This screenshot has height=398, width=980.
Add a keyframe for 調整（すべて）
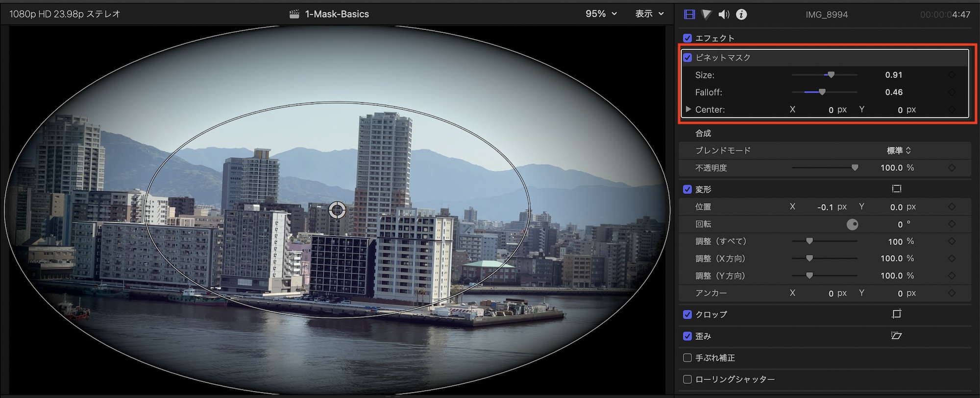click(952, 241)
